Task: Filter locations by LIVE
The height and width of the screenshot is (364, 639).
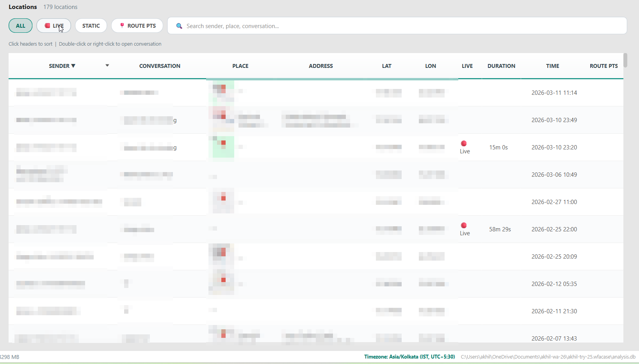Action: pos(54,26)
